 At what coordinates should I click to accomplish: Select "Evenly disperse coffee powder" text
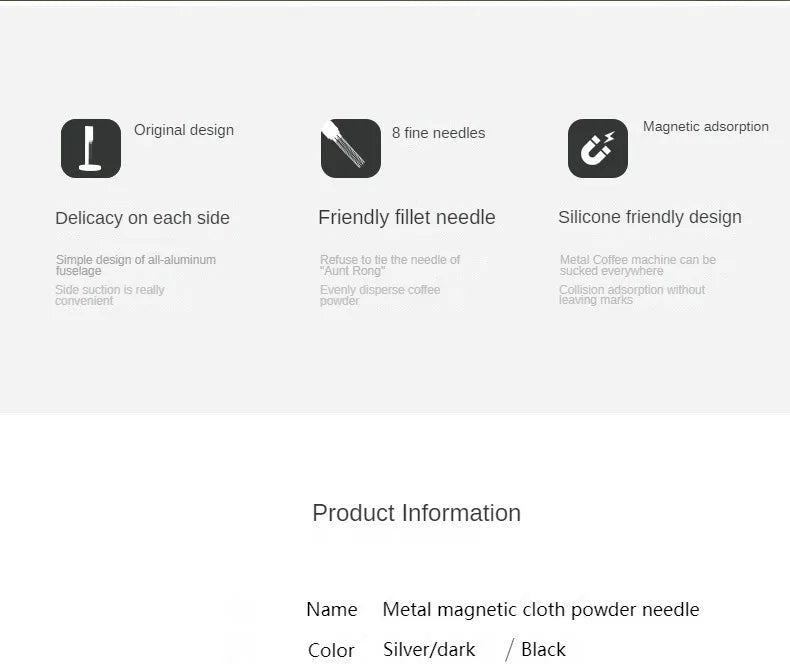pyautogui.click(x=379, y=295)
